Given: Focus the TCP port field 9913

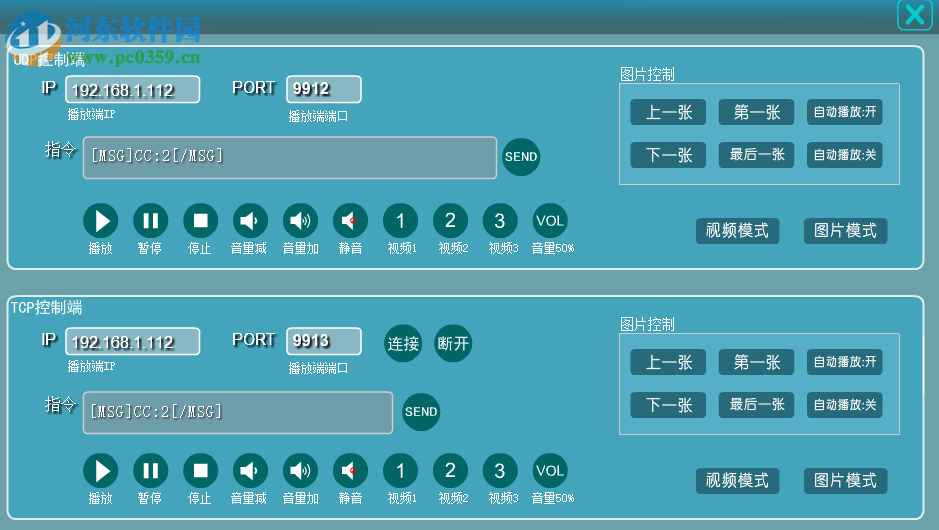Looking at the screenshot, I should tap(323, 342).
